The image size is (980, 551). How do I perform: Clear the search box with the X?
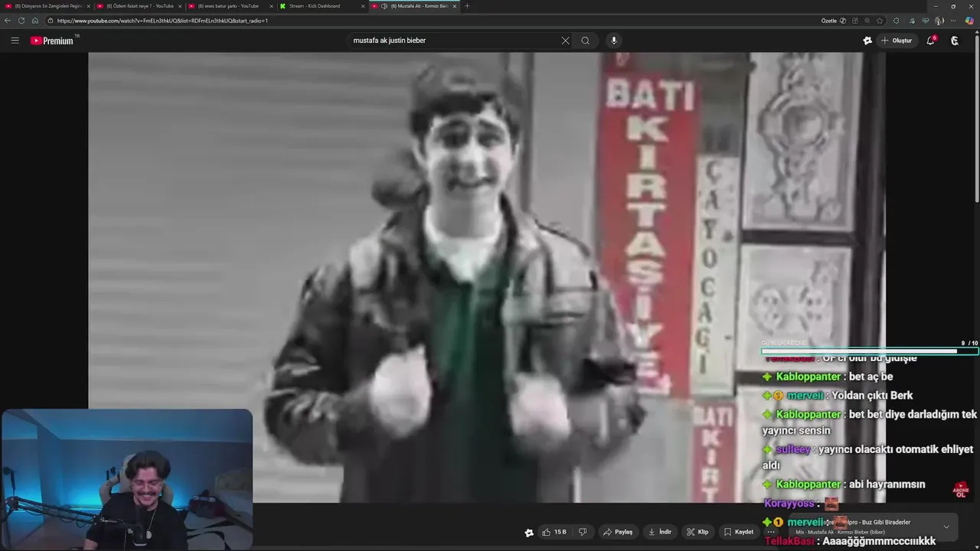click(565, 41)
